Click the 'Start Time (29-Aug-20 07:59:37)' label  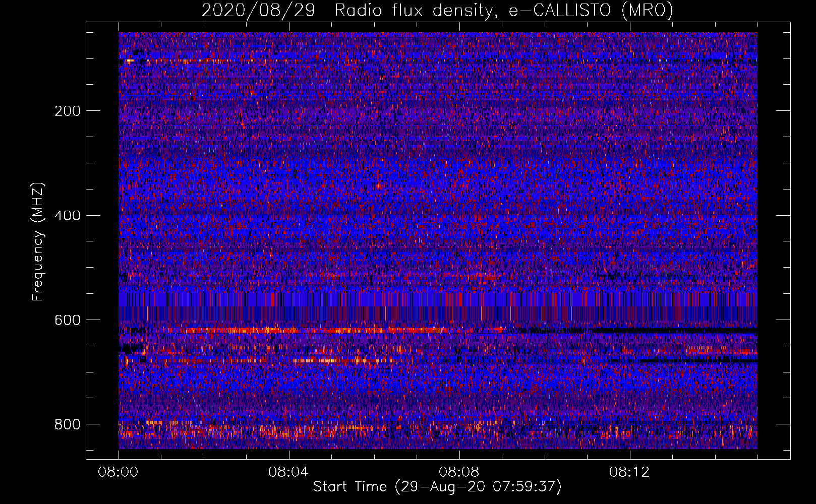point(437,487)
